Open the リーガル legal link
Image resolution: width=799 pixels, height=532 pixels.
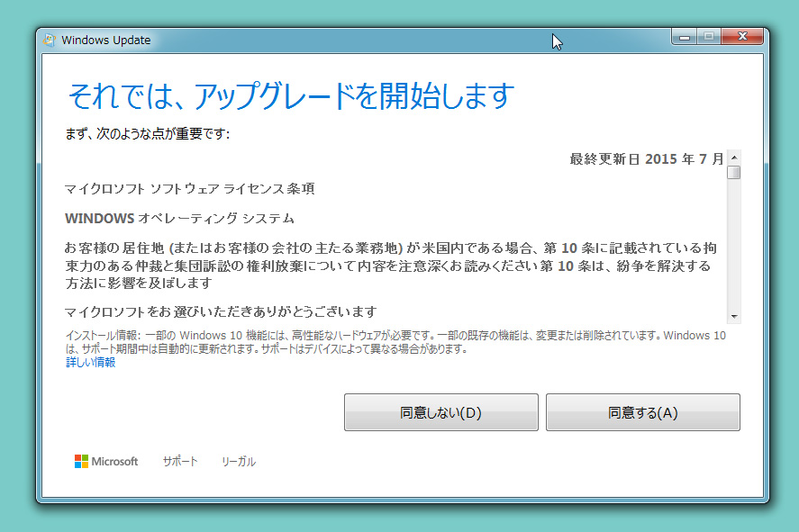point(239,461)
